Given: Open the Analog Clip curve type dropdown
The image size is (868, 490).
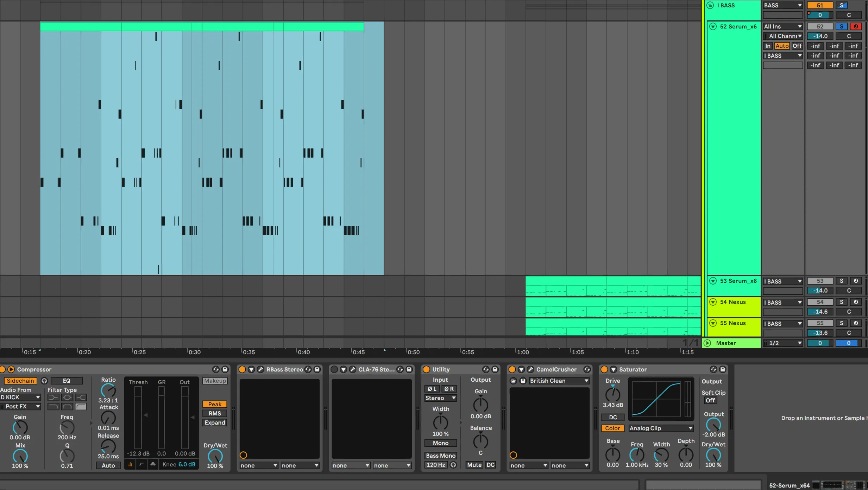Looking at the screenshot, I should click(661, 428).
